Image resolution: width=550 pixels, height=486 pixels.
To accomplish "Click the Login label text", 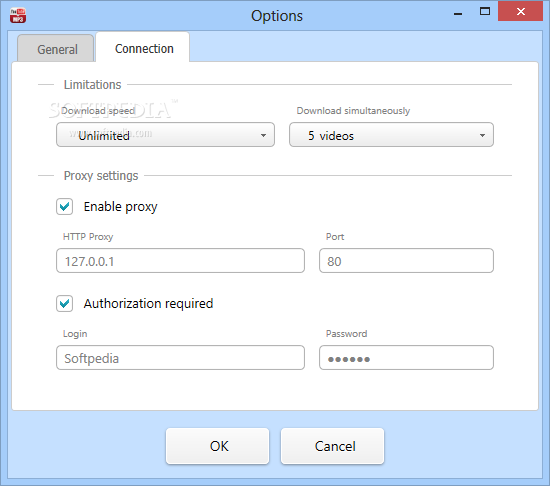I will 75,334.
